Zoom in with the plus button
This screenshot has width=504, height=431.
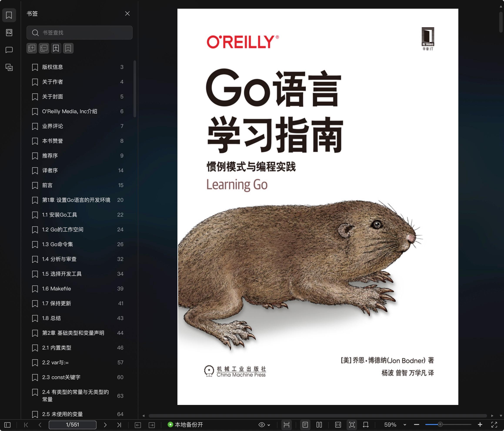[x=480, y=425]
